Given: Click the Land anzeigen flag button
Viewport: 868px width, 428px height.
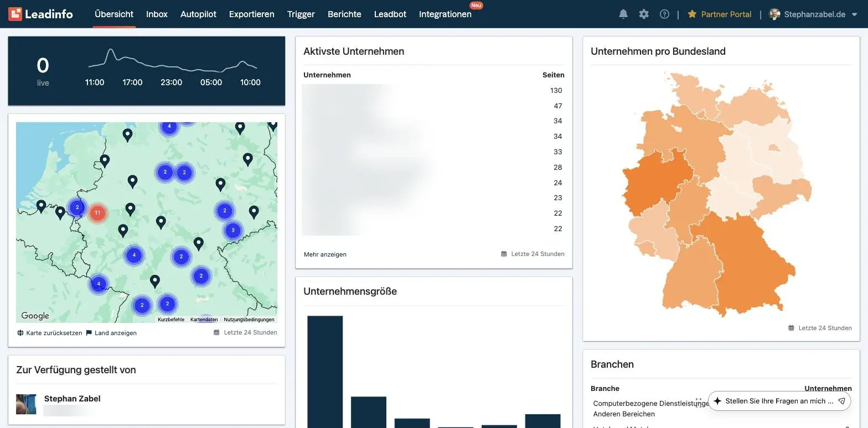Looking at the screenshot, I should [x=116, y=333].
